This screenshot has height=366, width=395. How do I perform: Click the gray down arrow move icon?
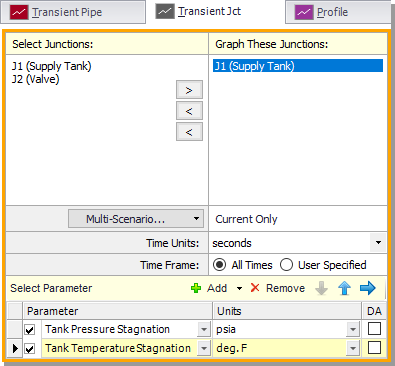coord(322,288)
